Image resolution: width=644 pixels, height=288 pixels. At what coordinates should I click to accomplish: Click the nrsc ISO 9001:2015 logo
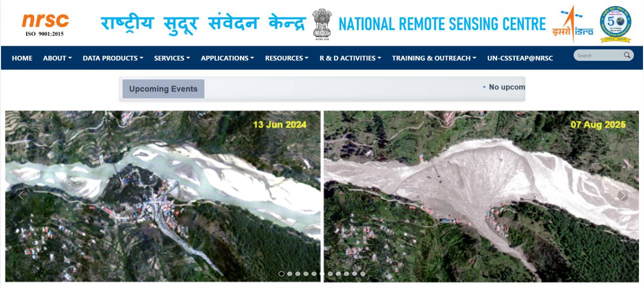[45, 24]
